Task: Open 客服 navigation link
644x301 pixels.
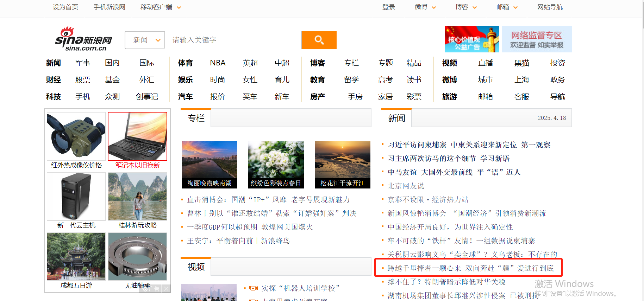Action: [x=522, y=97]
